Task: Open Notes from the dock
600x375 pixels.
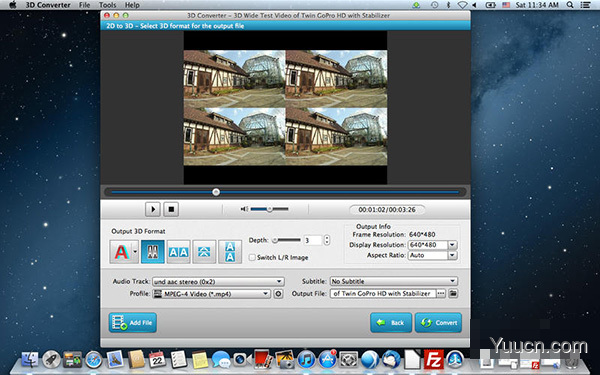Action: (x=200, y=360)
